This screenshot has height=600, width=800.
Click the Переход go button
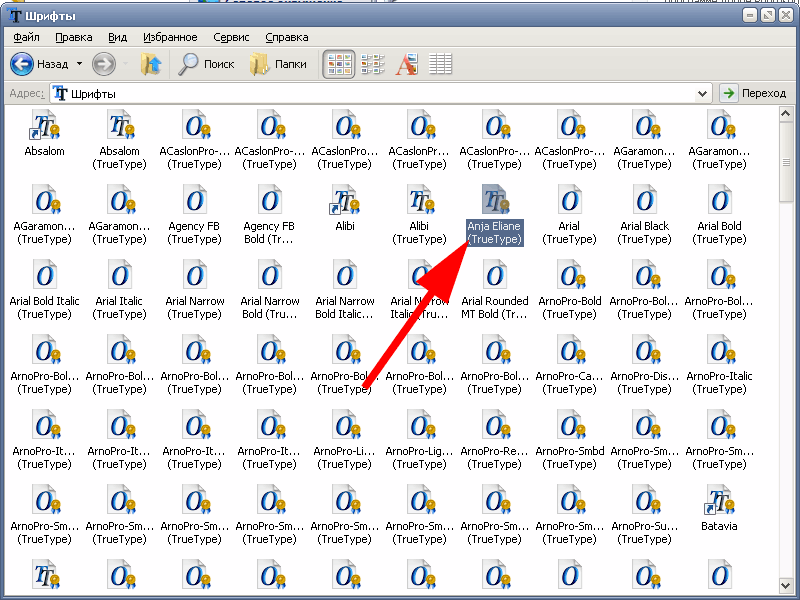(754, 93)
